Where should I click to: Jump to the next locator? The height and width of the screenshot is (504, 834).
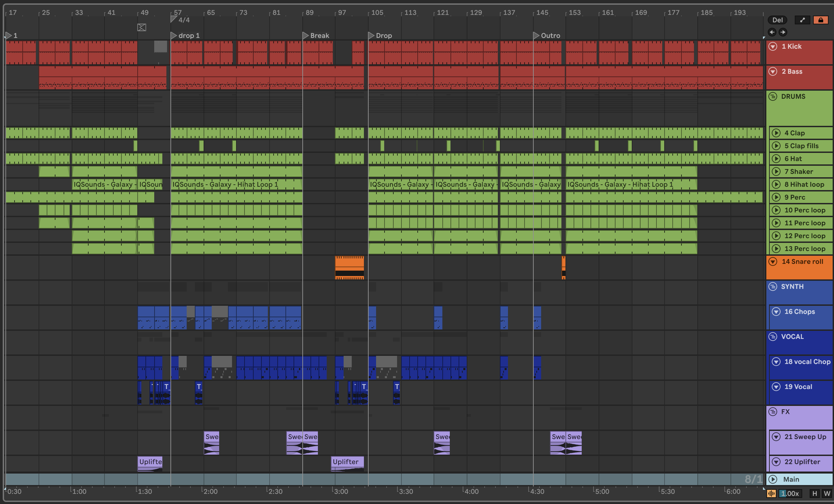783,32
